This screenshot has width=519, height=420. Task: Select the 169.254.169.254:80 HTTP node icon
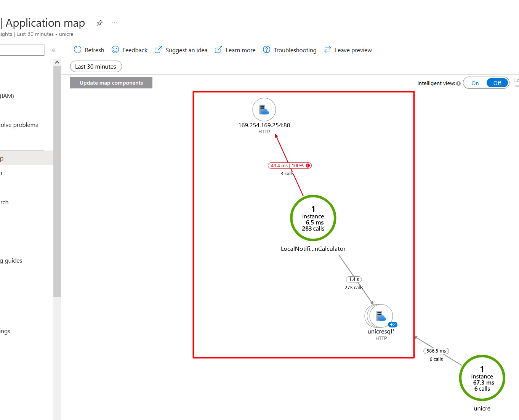(264, 109)
